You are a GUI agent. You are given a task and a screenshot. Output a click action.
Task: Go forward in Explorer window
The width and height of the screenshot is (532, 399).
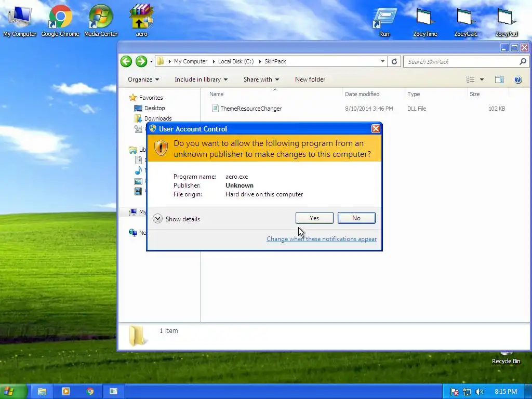[141, 61]
